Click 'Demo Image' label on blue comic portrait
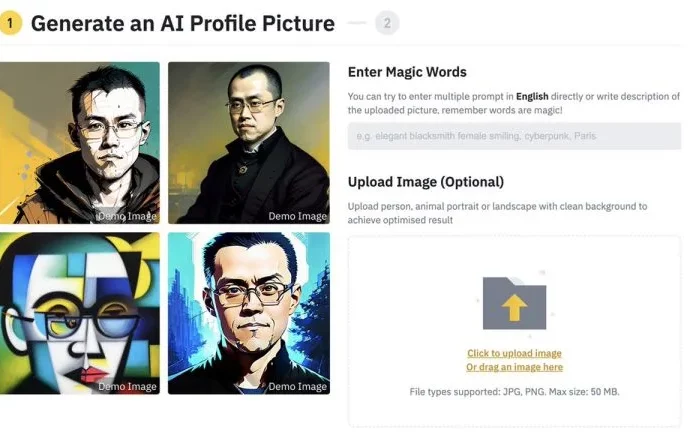Viewport: 690px width, 432px height. tap(297, 387)
